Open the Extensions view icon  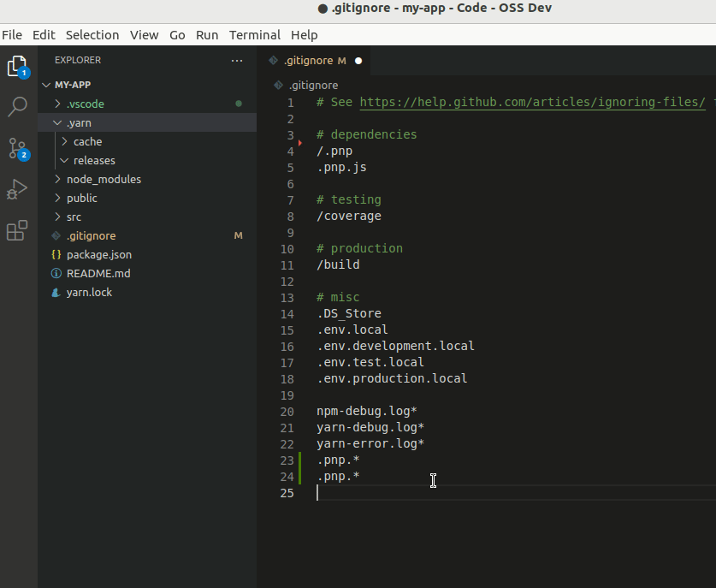[17, 230]
